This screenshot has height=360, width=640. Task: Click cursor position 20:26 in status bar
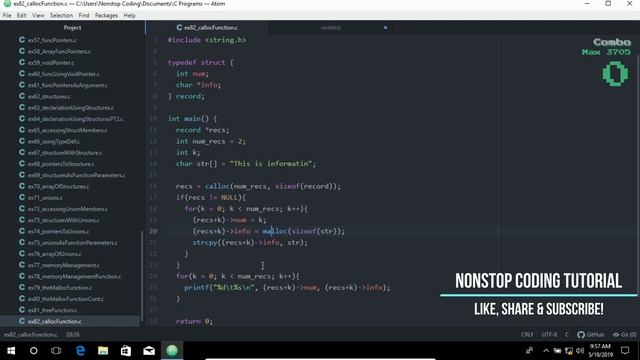pyautogui.click(x=73, y=335)
